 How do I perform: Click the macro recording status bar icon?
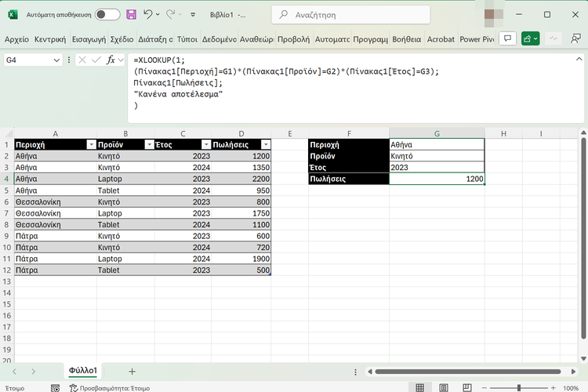point(55,388)
